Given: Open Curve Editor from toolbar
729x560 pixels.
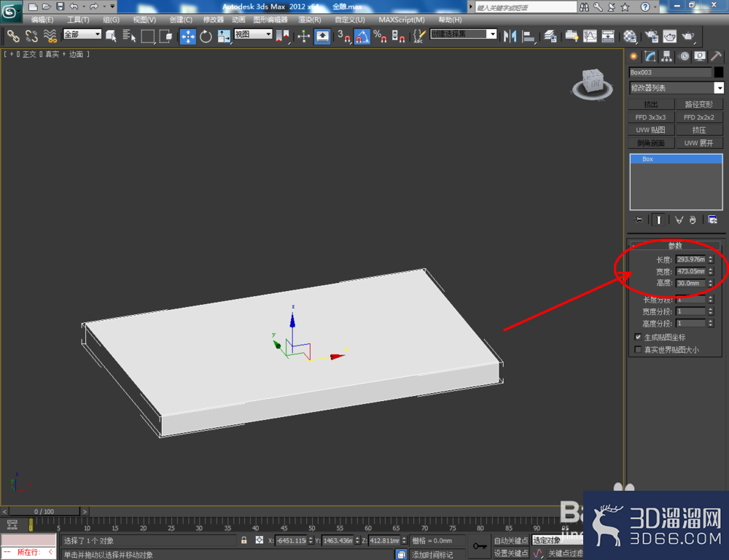Looking at the screenshot, I should click(590, 36).
